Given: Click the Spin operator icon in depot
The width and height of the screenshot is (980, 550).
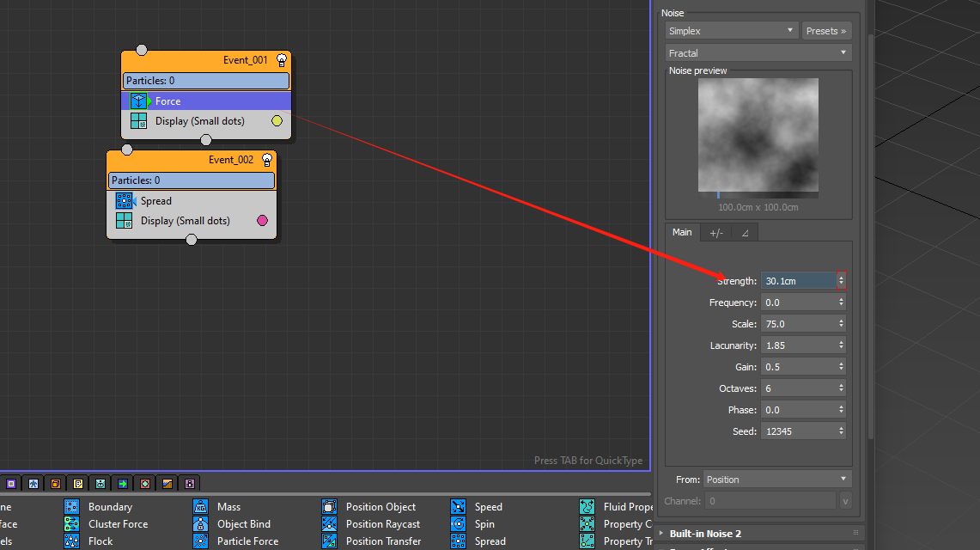Looking at the screenshot, I should [459, 524].
